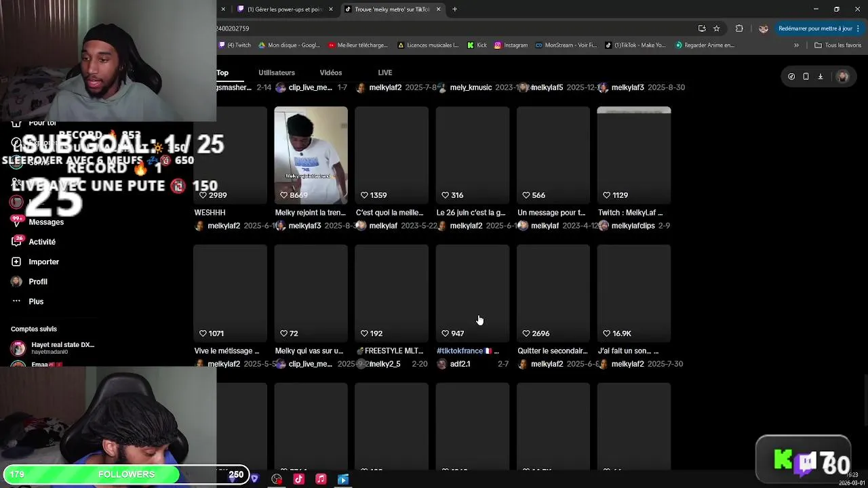Open the TikTok Make Yo... bookmark
This screenshot has height=488, width=868.
635,45
